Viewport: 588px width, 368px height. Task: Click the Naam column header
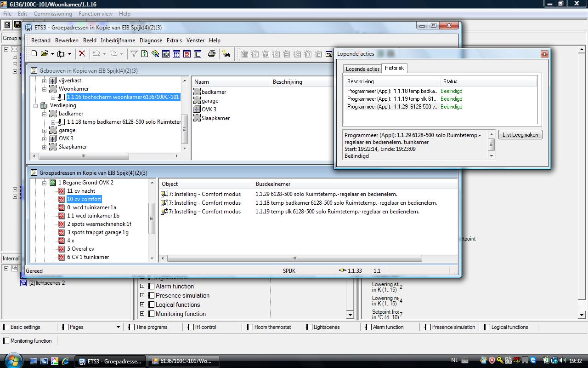(x=230, y=82)
